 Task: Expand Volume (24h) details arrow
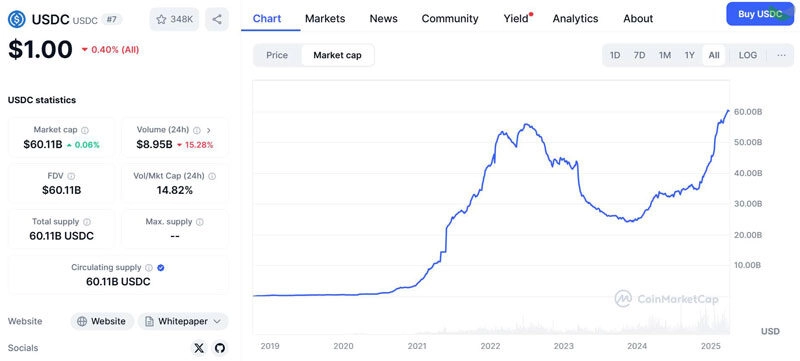click(208, 130)
